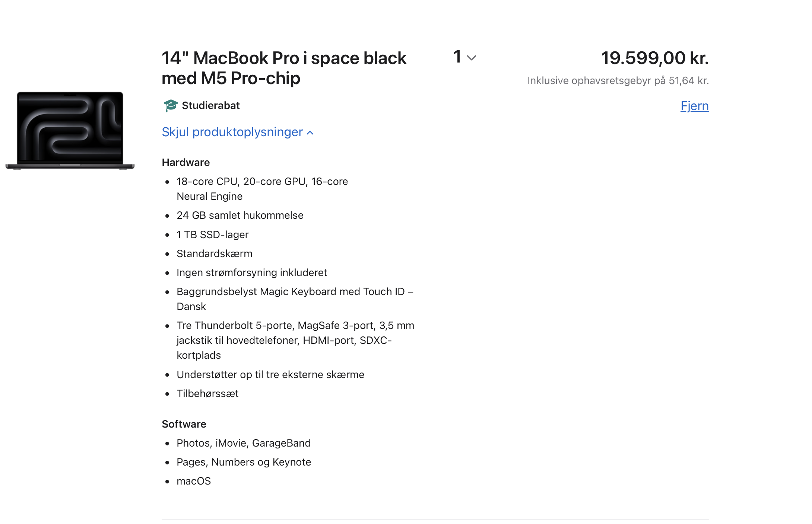The height and width of the screenshot is (524, 812).
Task: Open the quantity dropdown showing 1
Action: click(x=464, y=57)
